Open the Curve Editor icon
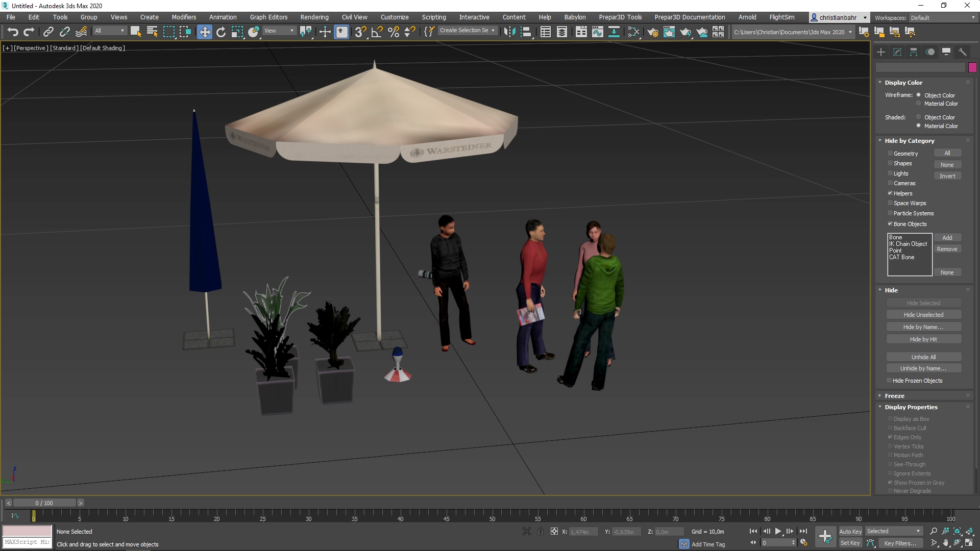The image size is (980, 551). point(597,32)
